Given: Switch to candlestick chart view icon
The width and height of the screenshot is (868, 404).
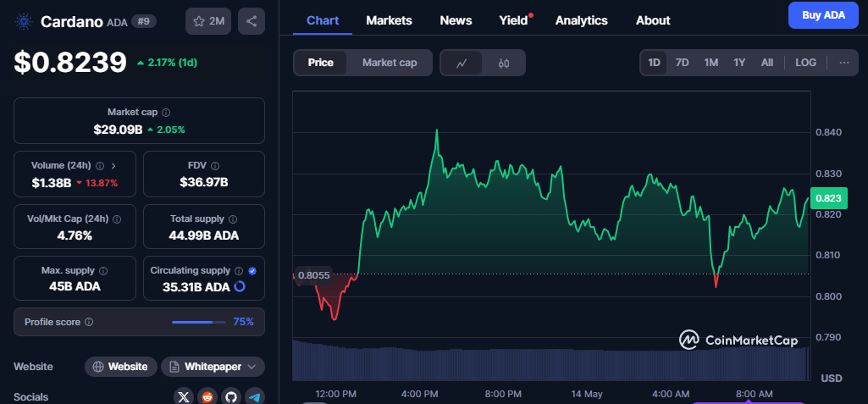Looking at the screenshot, I should click(x=503, y=63).
